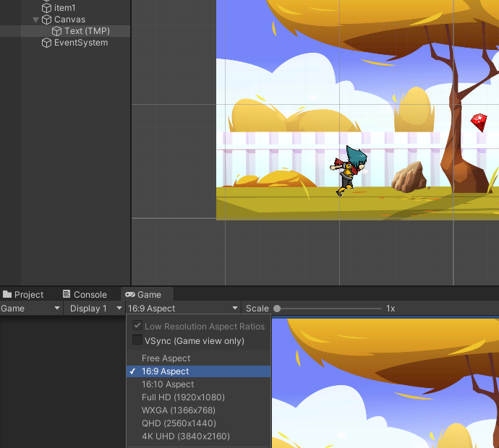
Task: Open the Display 1 dropdown
Action: (x=95, y=309)
